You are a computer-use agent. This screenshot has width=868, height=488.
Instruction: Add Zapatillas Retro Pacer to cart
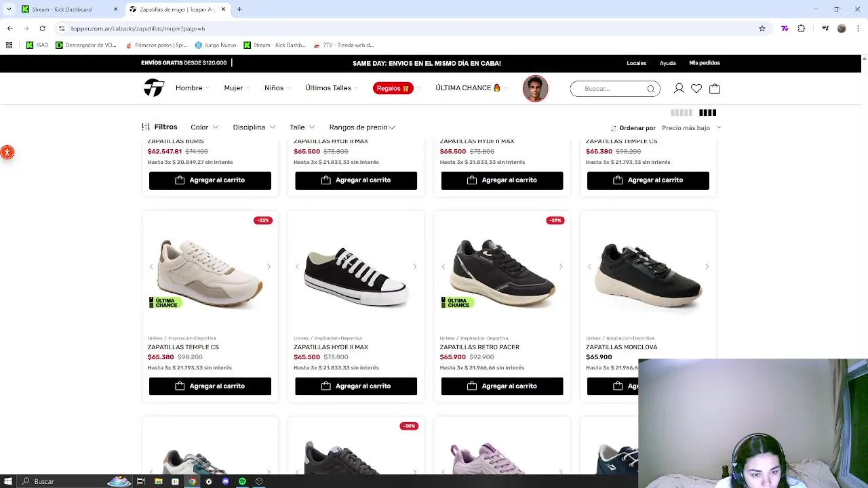pyautogui.click(x=502, y=386)
